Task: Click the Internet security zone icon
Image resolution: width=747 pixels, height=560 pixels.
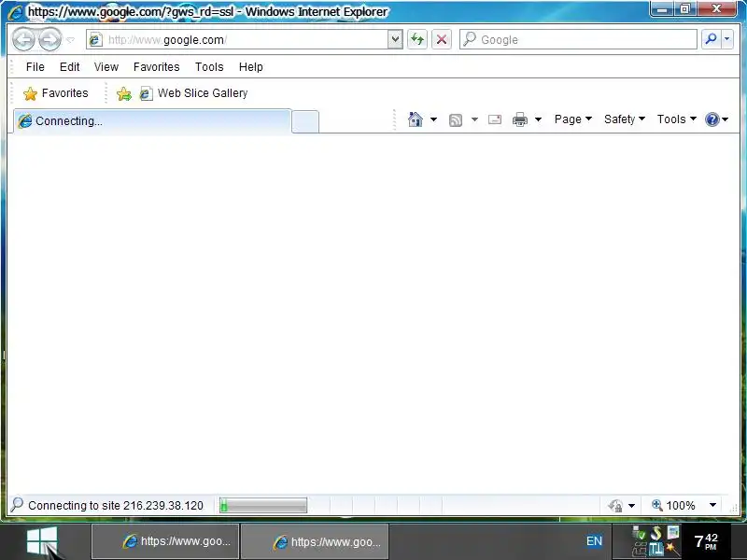Action: tap(615, 505)
